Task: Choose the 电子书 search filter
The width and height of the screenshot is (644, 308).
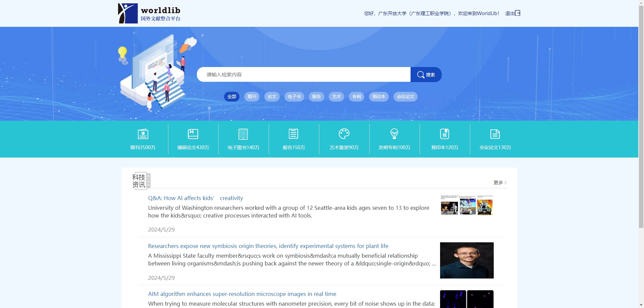Action: click(294, 97)
